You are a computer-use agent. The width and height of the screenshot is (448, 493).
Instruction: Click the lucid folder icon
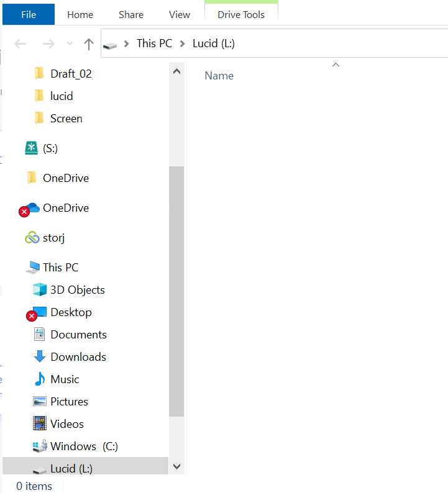coord(39,96)
